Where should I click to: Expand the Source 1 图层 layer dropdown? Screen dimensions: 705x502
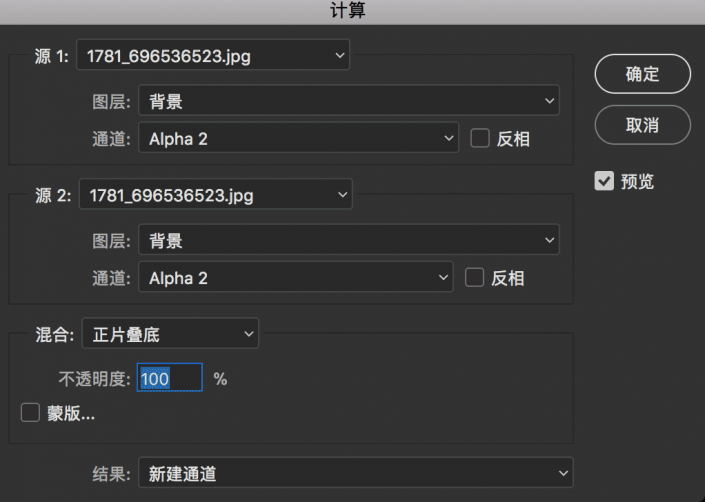click(347, 101)
